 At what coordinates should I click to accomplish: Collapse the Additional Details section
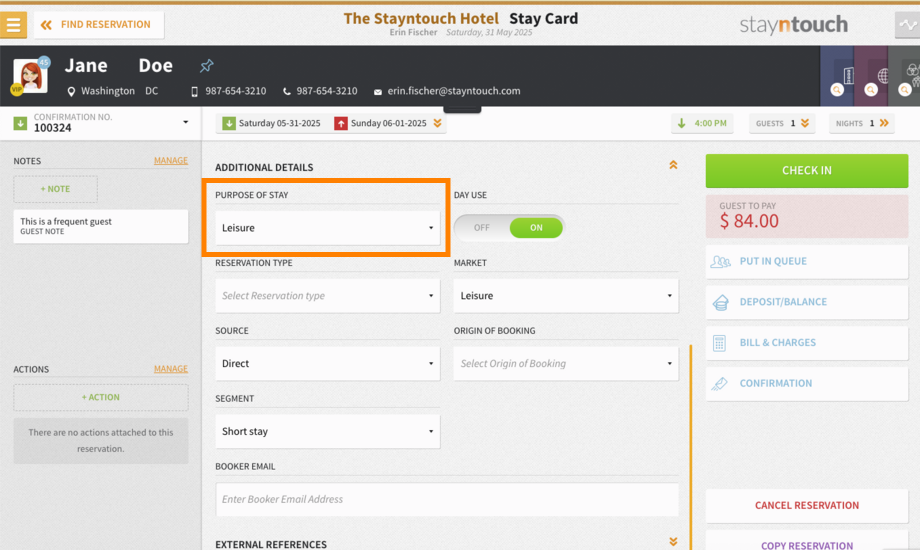[673, 166]
